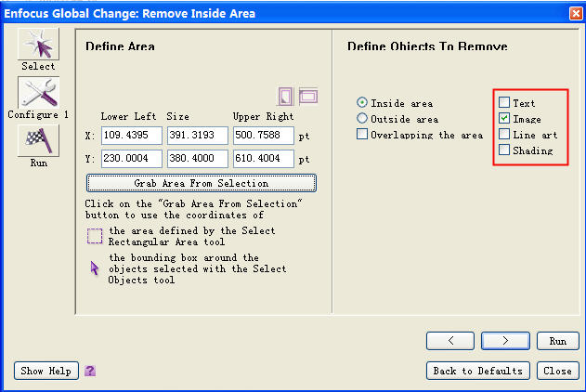Click the Show Help button
This screenshot has width=586, height=392.
click(x=46, y=371)
